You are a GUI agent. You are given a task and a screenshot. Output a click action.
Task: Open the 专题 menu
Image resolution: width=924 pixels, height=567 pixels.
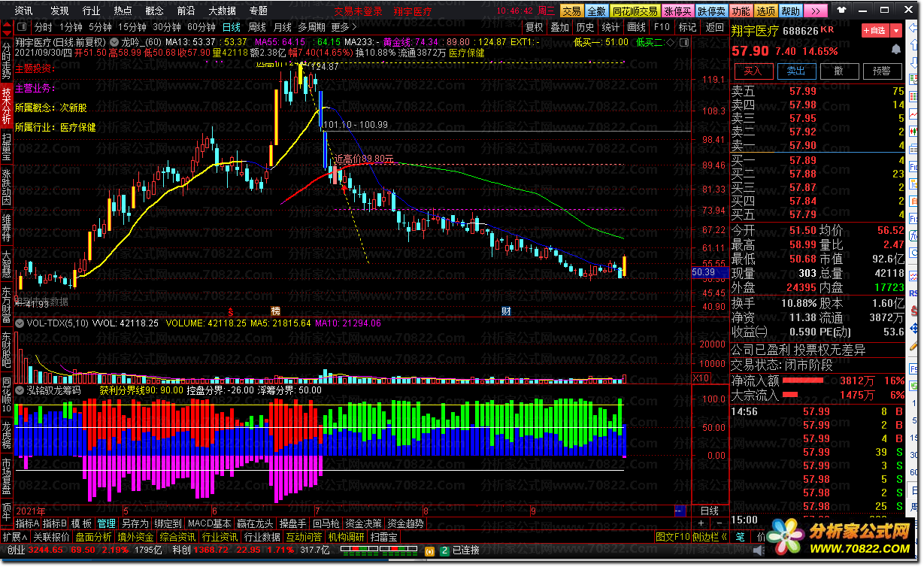click(258, 11)
